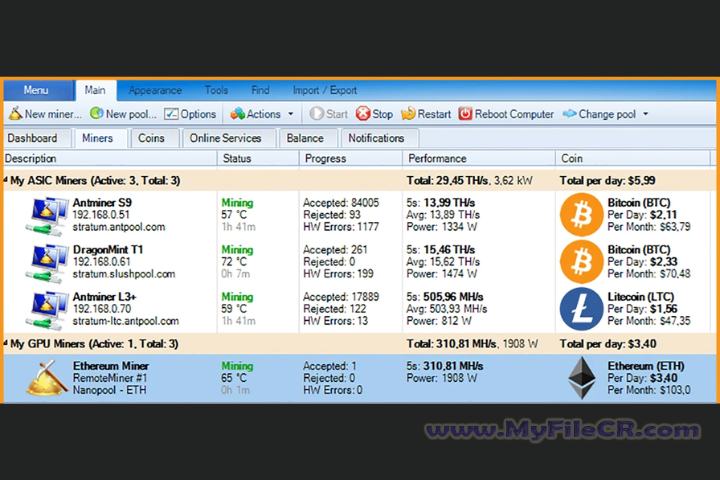Image resolution: width=720 pixels, height=480 pixels.
Task: Click the Reboot Computer power icon
Action: tap(465, 113)
